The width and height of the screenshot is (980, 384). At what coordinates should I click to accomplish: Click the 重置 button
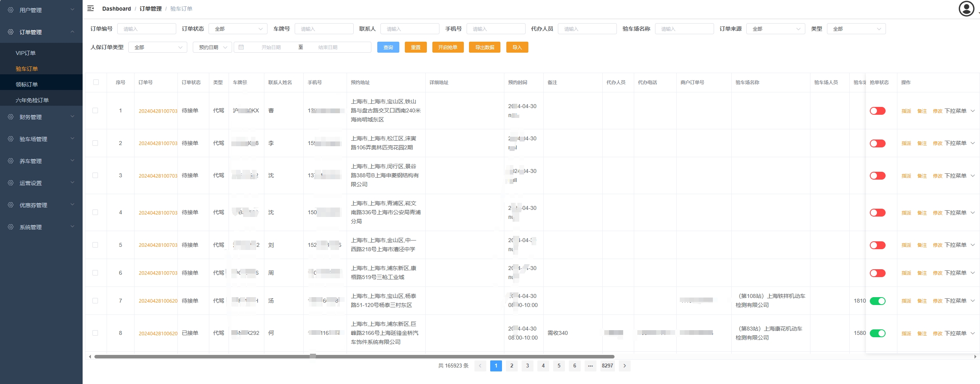(416, 47)
